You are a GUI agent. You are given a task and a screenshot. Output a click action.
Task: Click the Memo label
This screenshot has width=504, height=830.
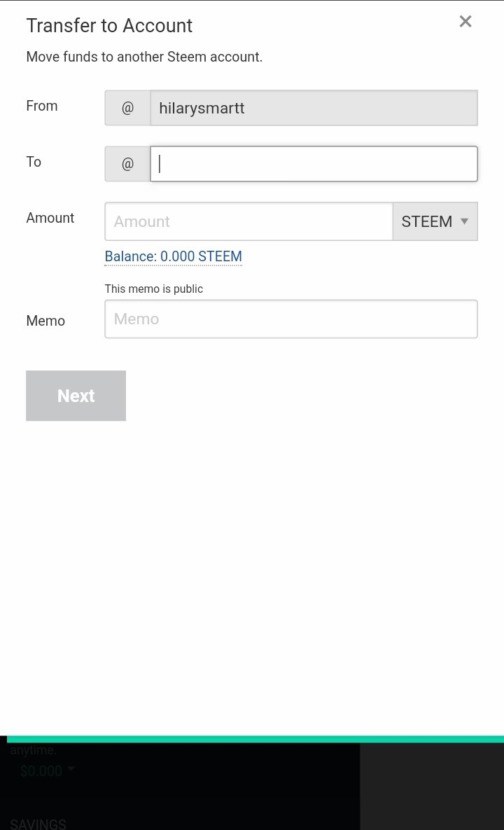(x=45, y=321)
